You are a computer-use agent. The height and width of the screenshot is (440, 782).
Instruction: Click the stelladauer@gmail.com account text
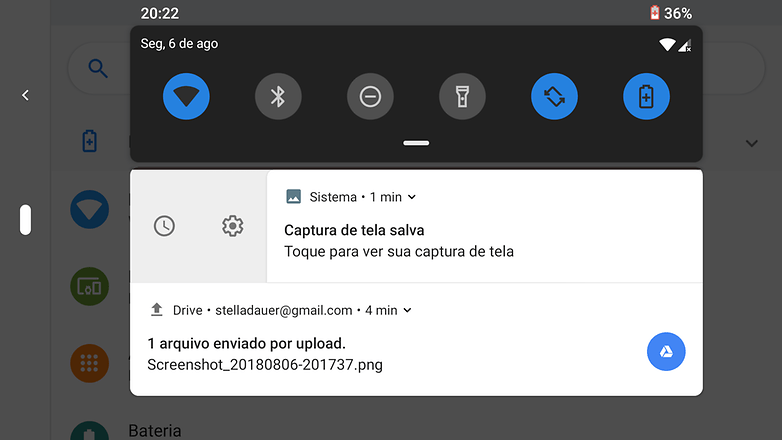coord(284,310)
